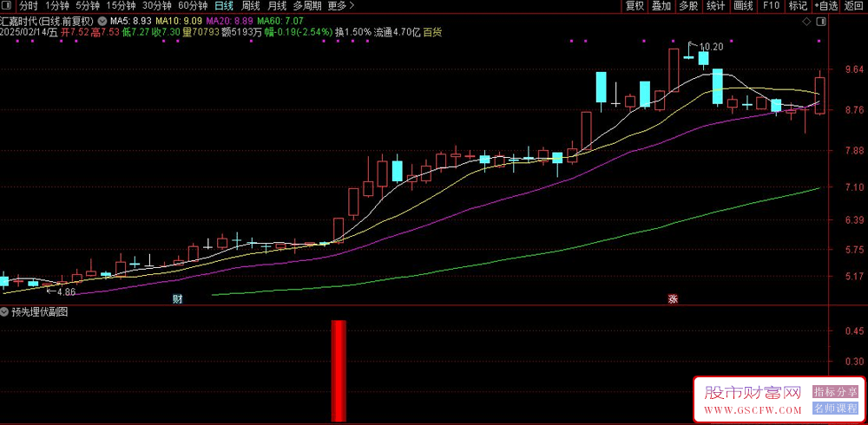868x425 pixels.
Task: Add stock via +自选 button
Action: click(826, 6)
